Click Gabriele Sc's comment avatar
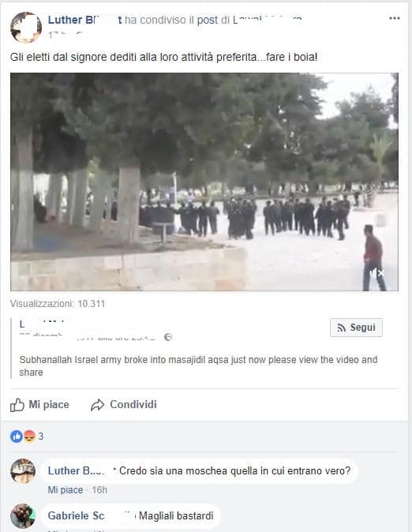The image size is (412, 532). pos(23,515)
